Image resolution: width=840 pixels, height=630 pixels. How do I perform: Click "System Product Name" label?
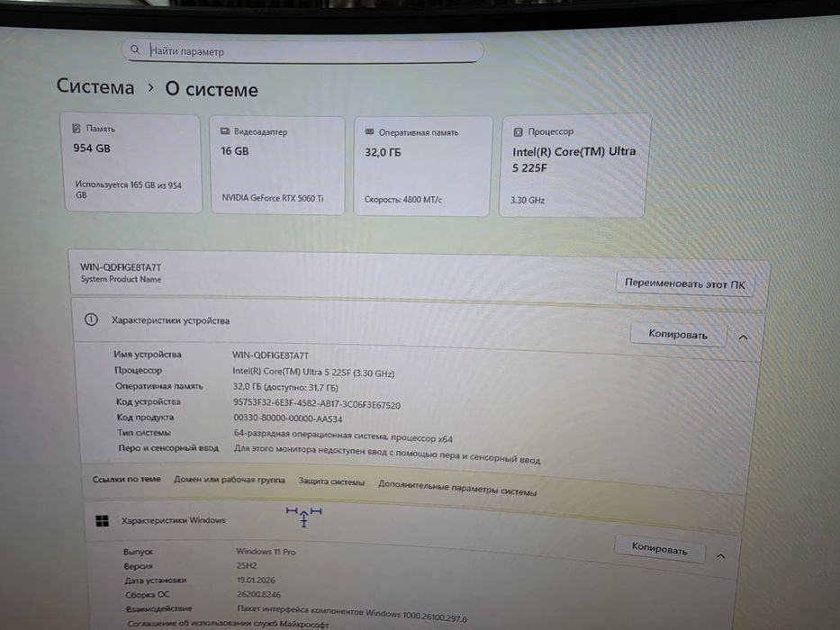[x=121, y=279]
